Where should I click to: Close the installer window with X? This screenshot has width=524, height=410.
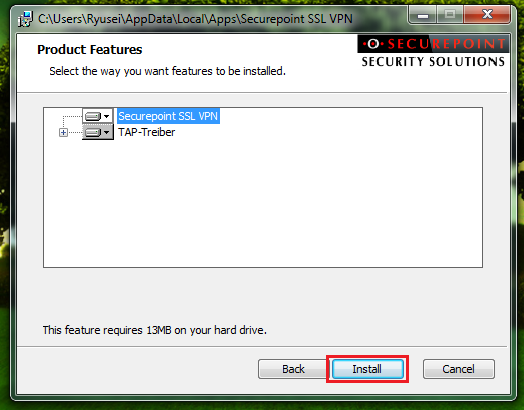point(487,15)
